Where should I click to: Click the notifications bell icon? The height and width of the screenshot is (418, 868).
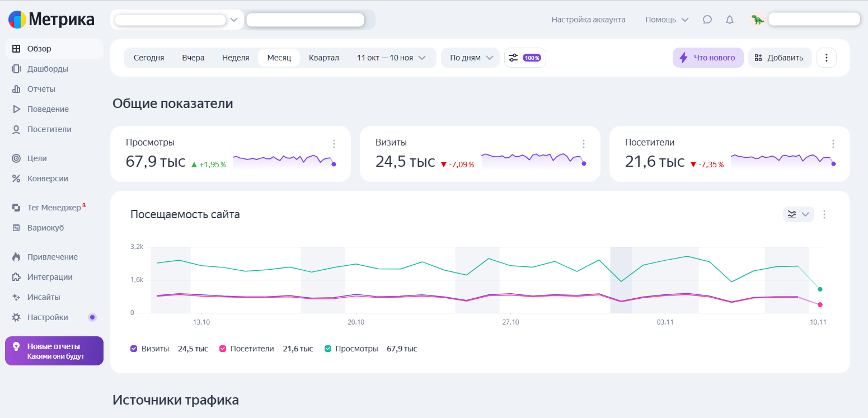click(x=730, y=20)
